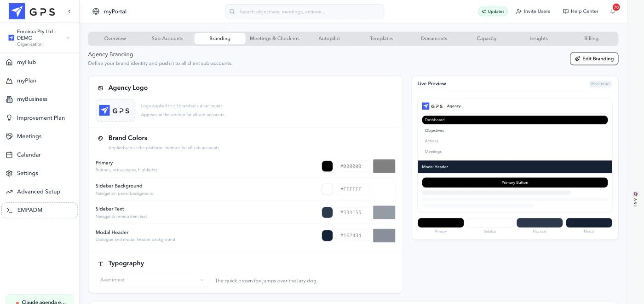Click the search magnifier icon
This screenshot has height=304, width=644.
232,12
